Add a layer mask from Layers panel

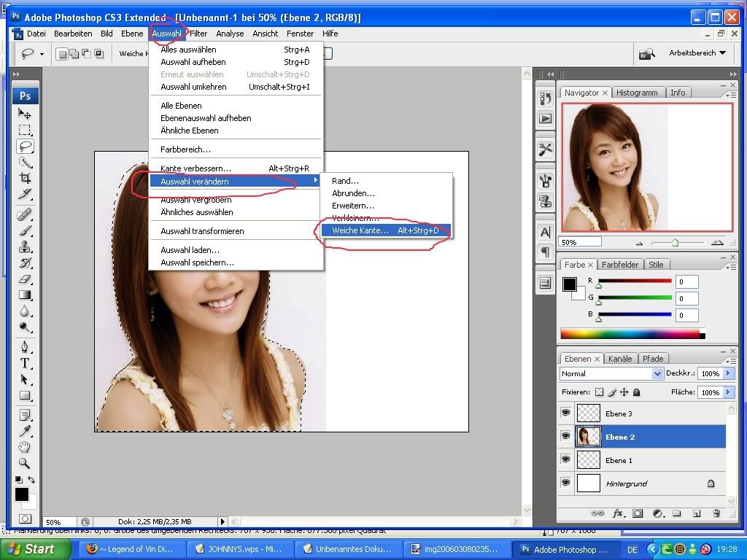(x=638, y=513)
